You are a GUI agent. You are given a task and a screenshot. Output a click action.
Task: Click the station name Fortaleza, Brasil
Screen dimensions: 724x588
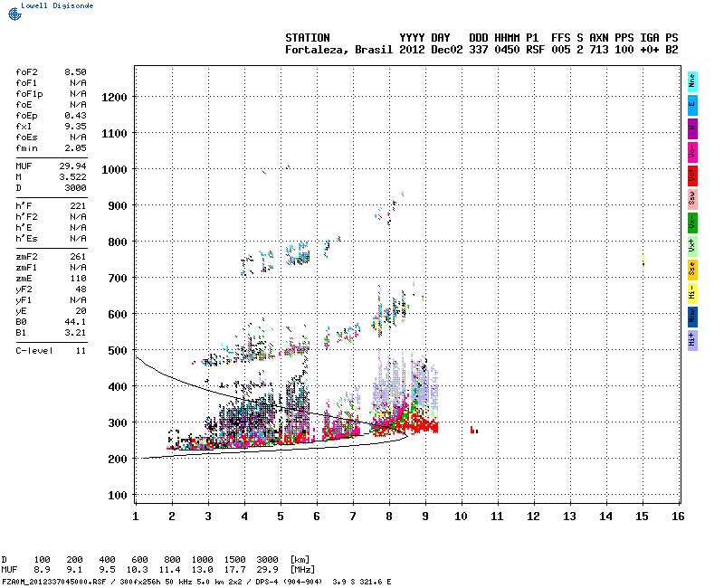click(x=338, y=50)
